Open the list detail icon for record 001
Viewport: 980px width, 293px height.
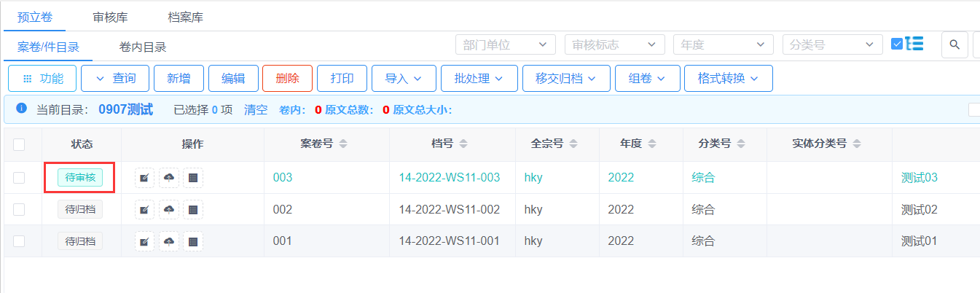pyautogui.click(x=193, y=241)
